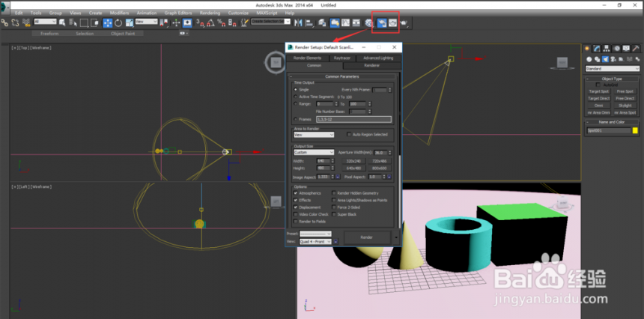Open Area to Render View dropdown
Screen dimensions: 644x319
pyautogui.click(x=314, y=135)
